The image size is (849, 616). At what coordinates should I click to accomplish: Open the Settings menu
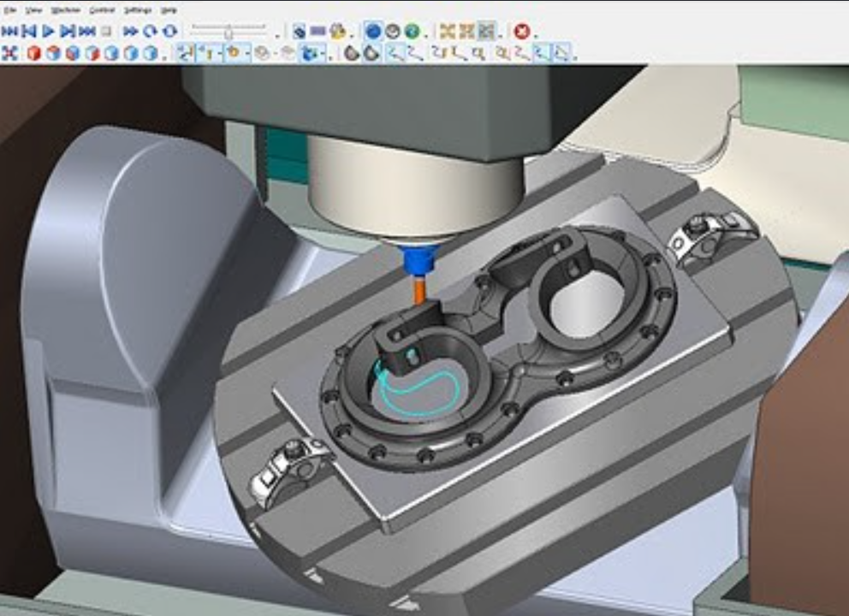(138, 10)
